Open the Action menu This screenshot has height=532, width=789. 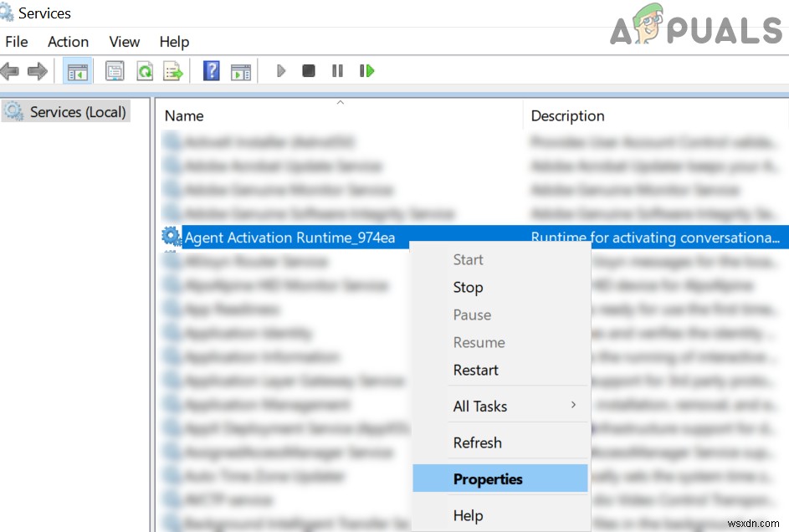point(68,42)
